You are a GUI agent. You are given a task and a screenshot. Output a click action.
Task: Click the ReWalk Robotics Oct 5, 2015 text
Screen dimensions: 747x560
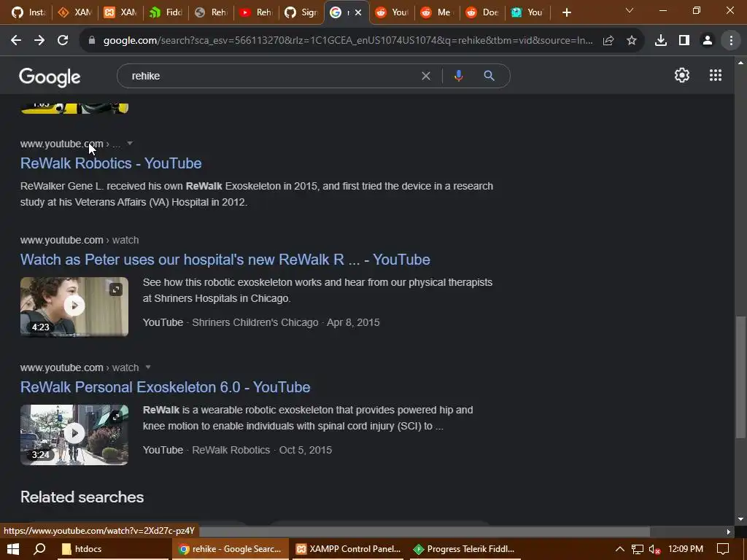(262, 450)
